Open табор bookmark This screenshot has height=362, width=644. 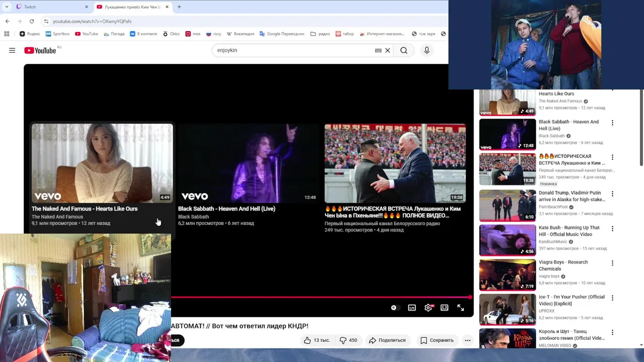(x=345, y=34)
